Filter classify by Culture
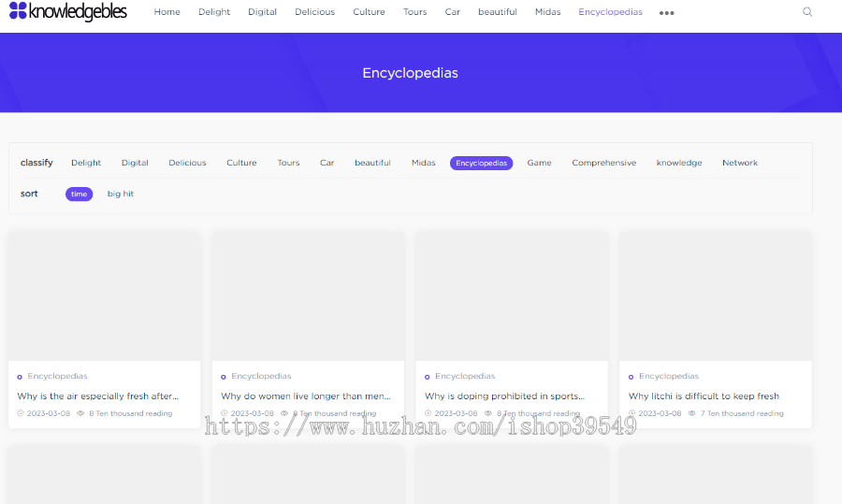 (241, 163)
